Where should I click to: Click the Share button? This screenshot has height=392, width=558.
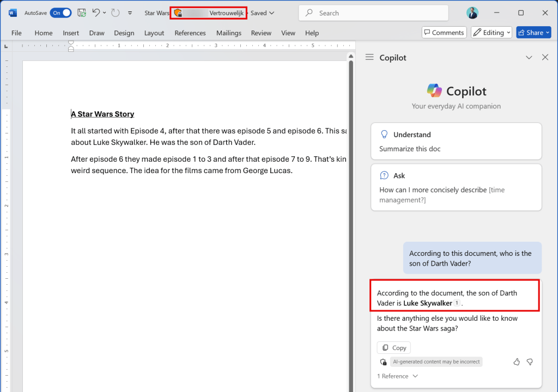tap(533, 33)
